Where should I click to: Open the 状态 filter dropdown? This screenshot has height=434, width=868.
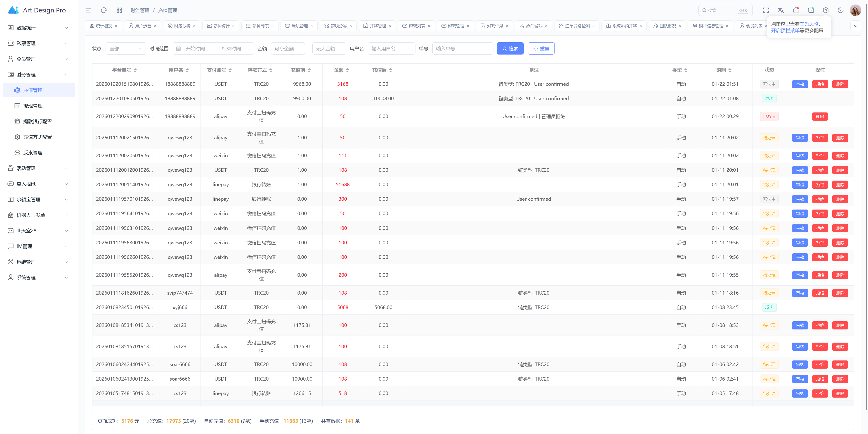(125, 49)
